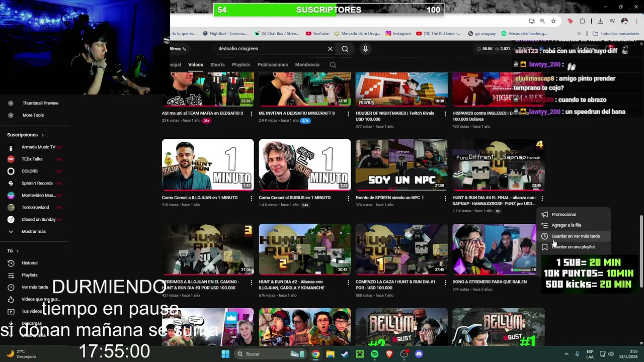644x362 pixels.
Task: Expand the 'Tú' section chevron
Action: click(x=17, y=251)
